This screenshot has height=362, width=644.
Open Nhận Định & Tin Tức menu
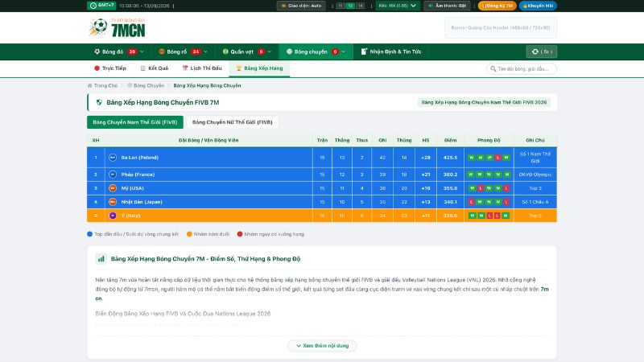(x=391, y=51)
